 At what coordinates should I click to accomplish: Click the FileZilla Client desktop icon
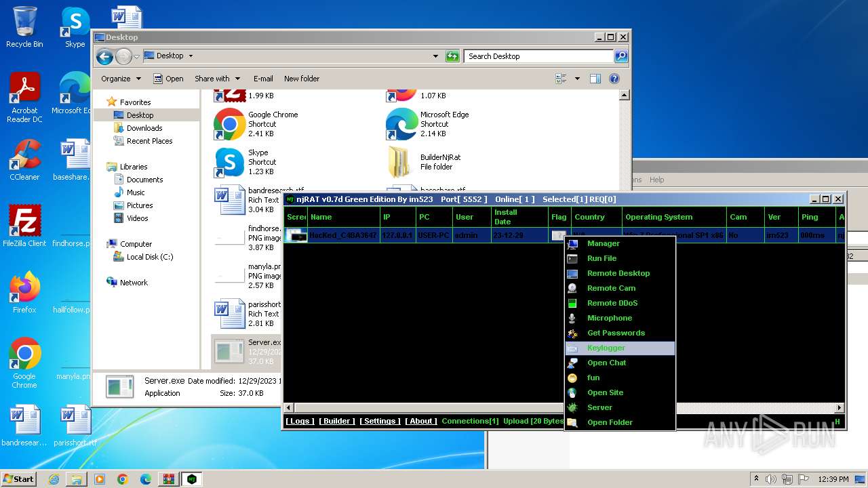[x=24, y=221]
